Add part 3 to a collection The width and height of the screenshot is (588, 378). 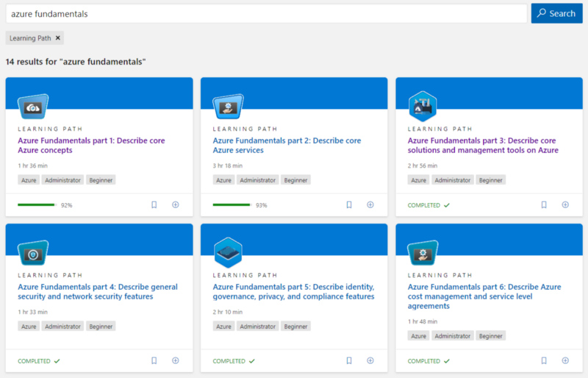tap(565, 204)
